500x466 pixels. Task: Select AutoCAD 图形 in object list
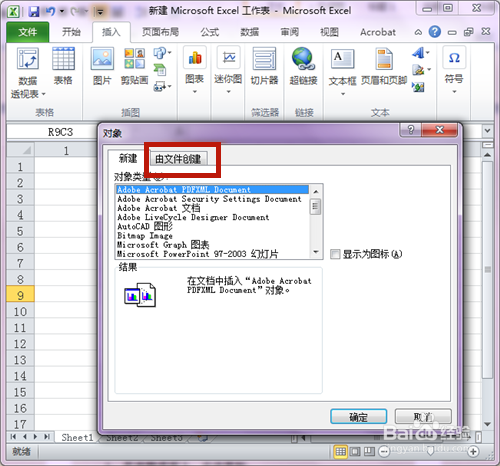pyautogui.click(x=145, y=227)
